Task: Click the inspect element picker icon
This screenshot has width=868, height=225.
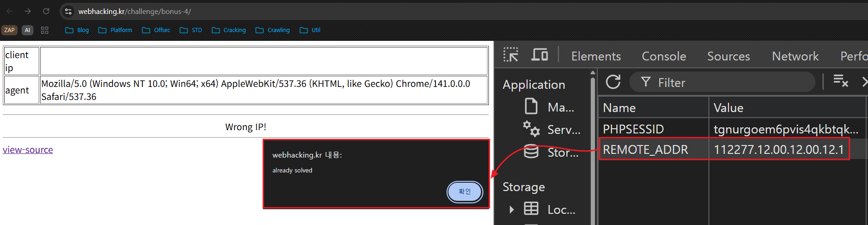Action: click(x=510, y=55)
